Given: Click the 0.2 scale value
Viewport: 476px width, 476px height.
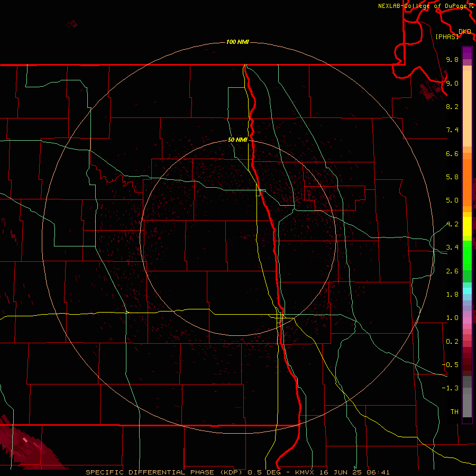Looking at the screenshot, I should pos(452,342).
